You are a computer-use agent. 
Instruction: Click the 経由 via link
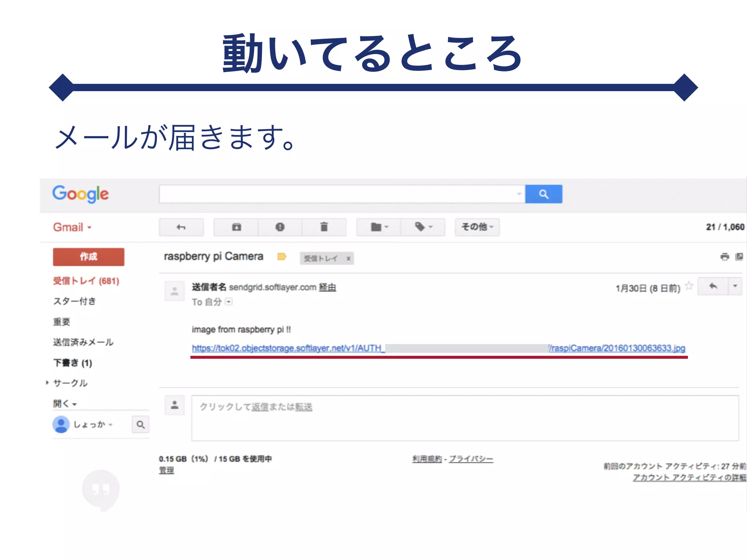(x=328, y=287)
